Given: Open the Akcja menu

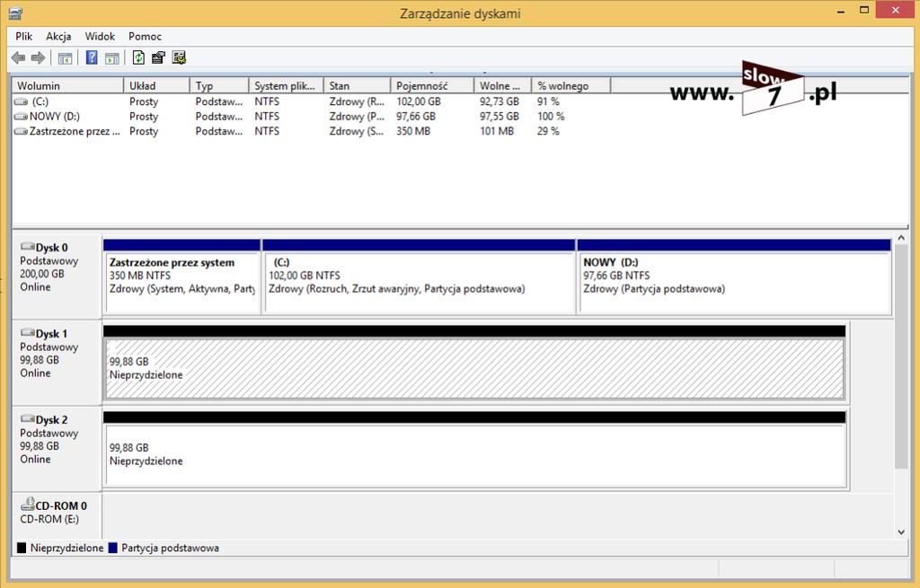Looking at the screenshot, I should click(58, 36).
